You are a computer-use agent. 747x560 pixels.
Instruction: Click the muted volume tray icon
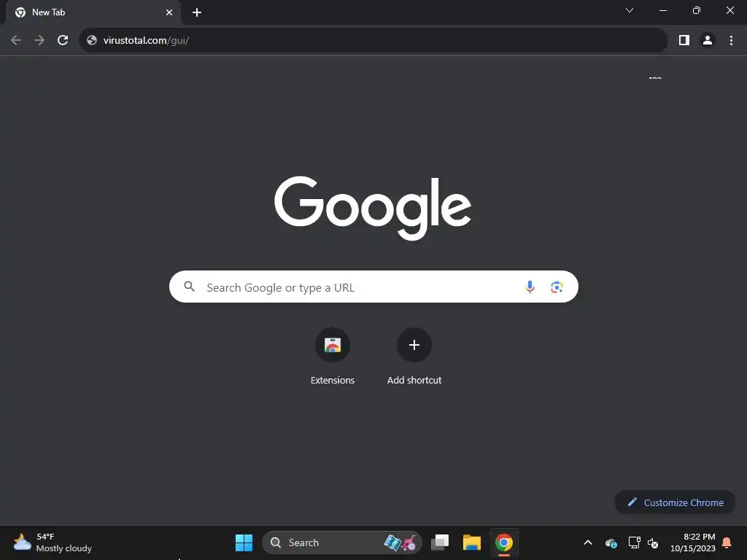[653, 542]
